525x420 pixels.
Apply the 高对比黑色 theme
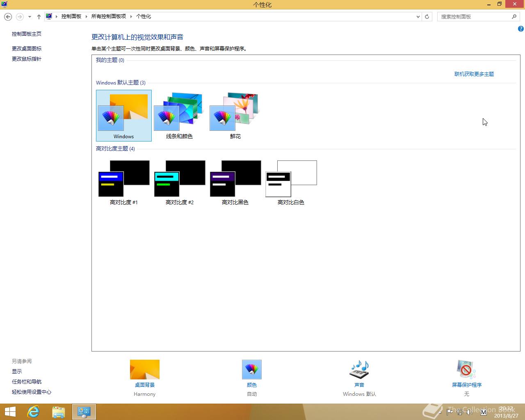[235, 183]
